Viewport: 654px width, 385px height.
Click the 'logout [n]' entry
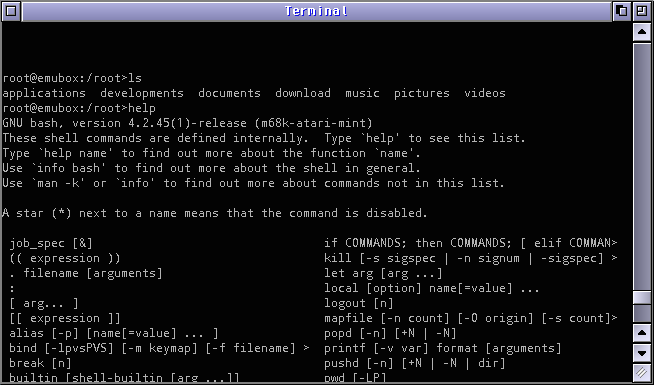point(359,304)
